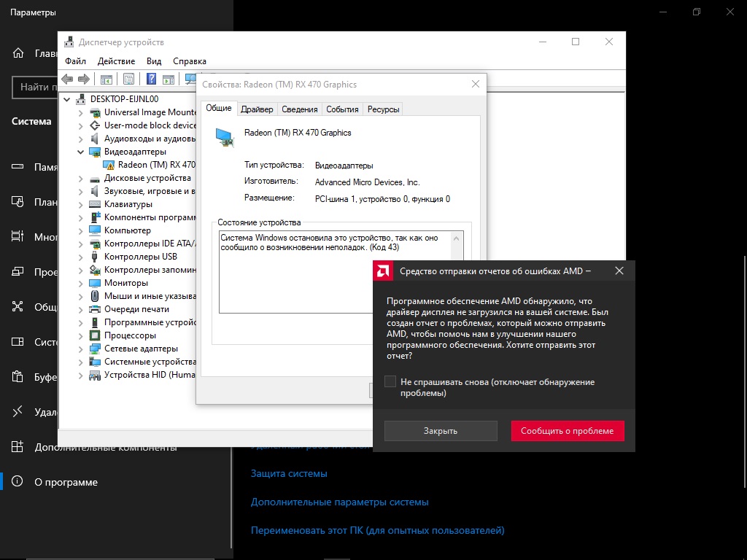Close the Radeon RX 470 Properties dialog
The height and width of the screenshot is (560, 747).
[x=476, y=84]
